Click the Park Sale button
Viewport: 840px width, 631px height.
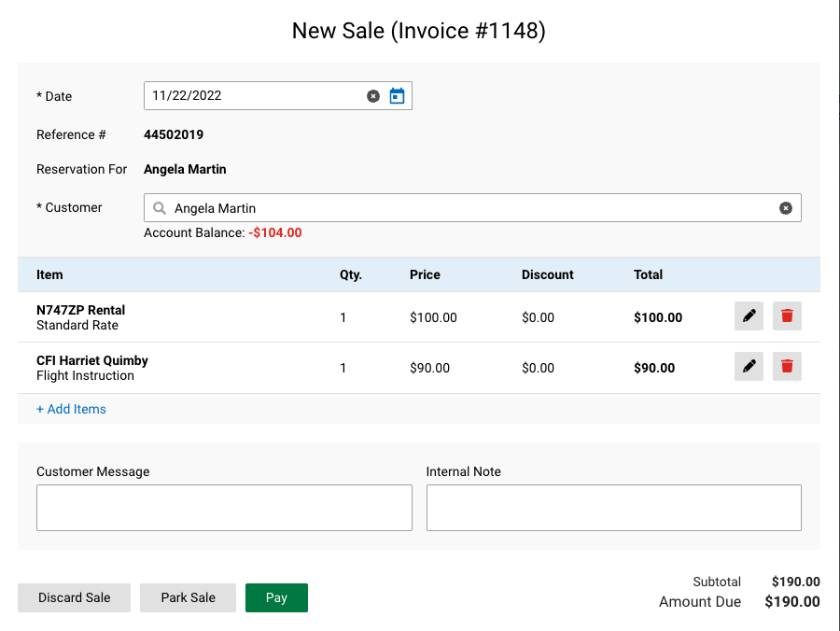pos(188,597)
